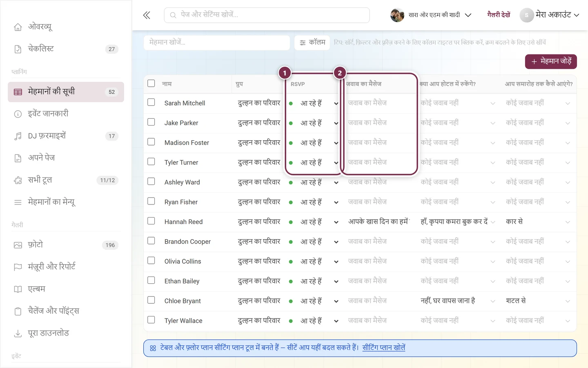Click the फ़ोटो image icon

(18, 245)
